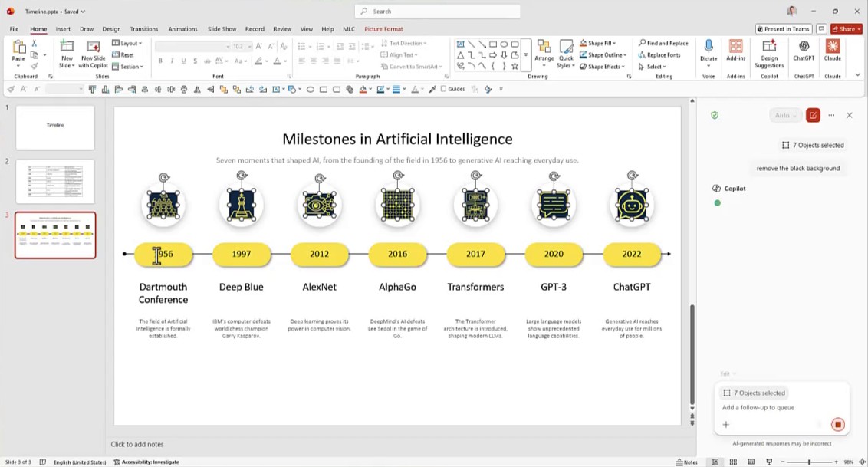Click fit slide to window icon
The image size is (868, 467).
[862, 462]
